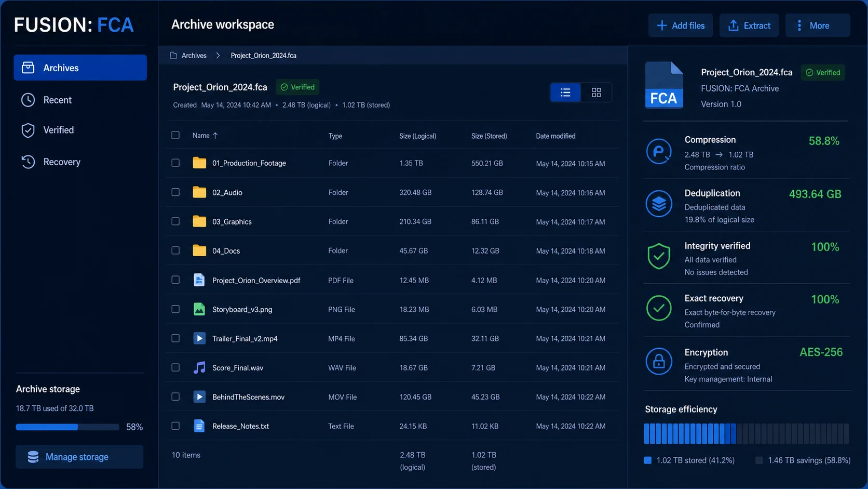The height and width of the screenshot is (489, 868).
Task: Click the 493.64 GB deduplication value
Action: [815, 194]
